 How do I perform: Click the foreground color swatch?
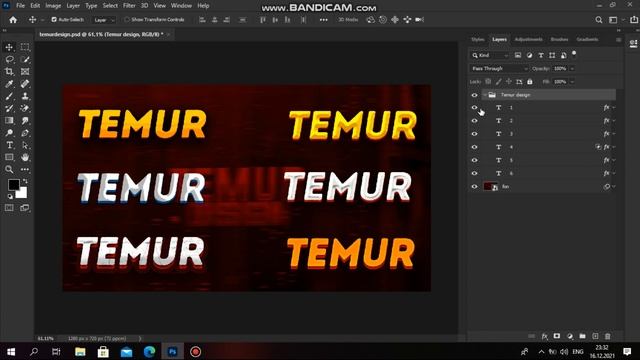tap(13, 185)
